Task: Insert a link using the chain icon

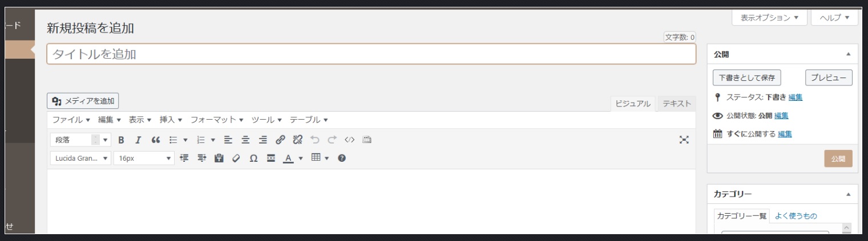Action: tap(280, 140)
